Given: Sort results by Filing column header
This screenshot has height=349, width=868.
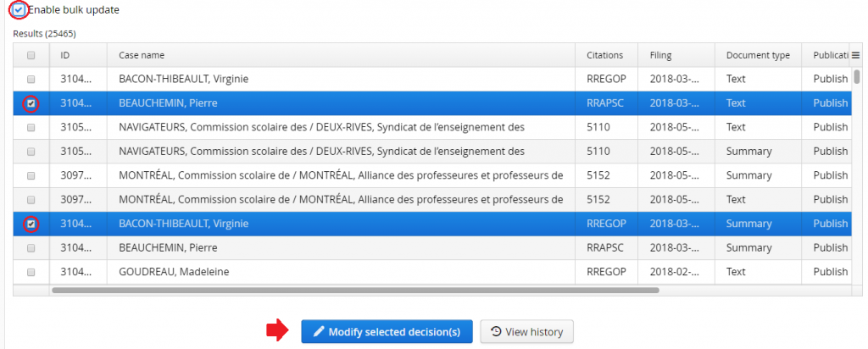Looking at the screenshot, I should [x=661, y=55].
